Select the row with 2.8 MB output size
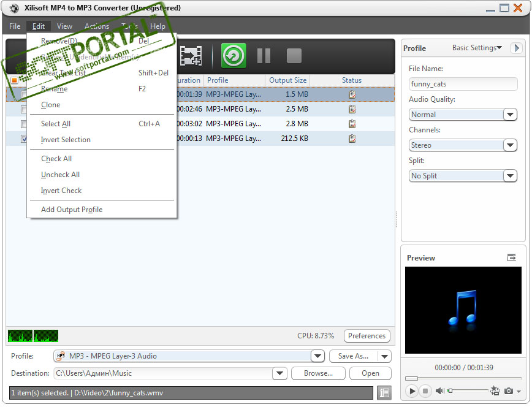The width and height of the screenshot is (532, 407). point(285,124)
